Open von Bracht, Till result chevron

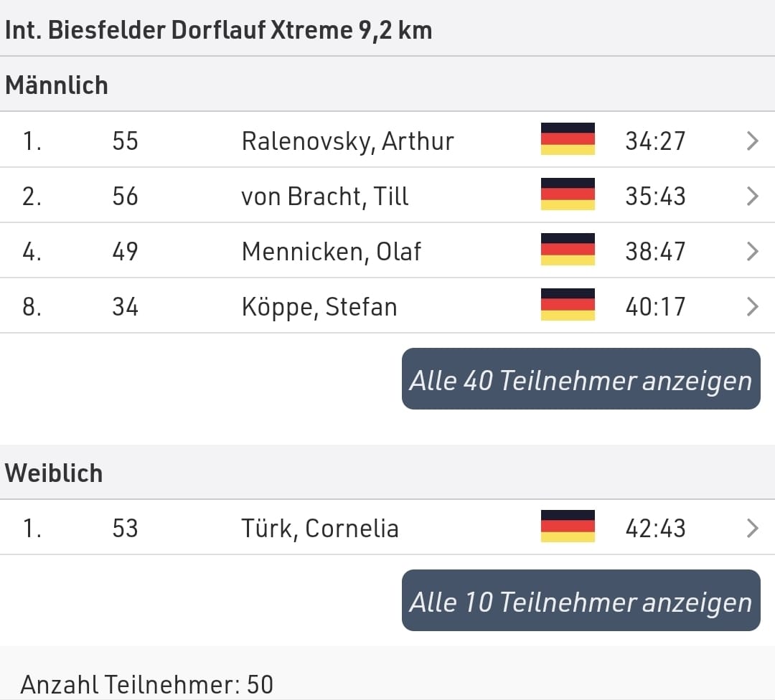[752, 196]
